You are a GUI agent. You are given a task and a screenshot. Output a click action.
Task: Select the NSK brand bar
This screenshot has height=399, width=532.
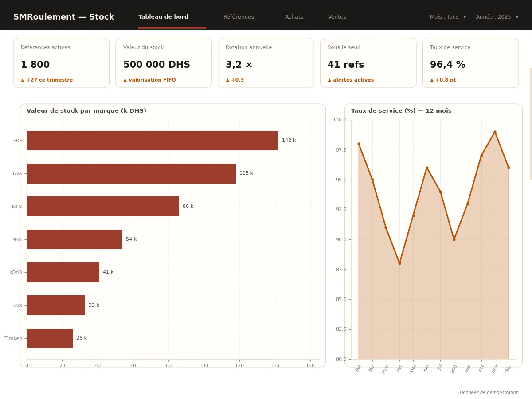(x=74, y=239)
